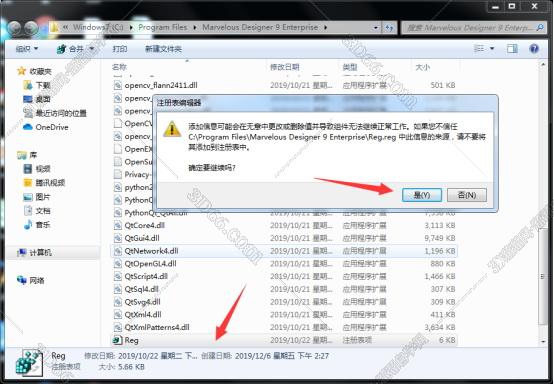This screenshot has width=554, height=384.
Task: Click the back navigation arrow
Action: click(x=14, y=28)
